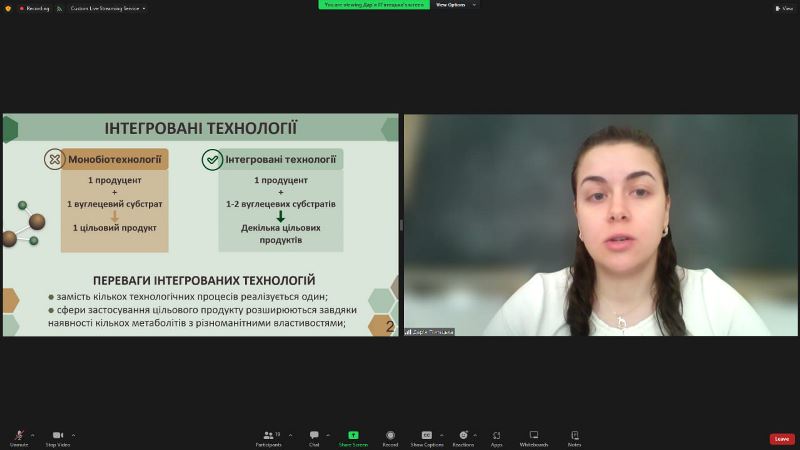Unmute the microphone
Image resolution: width=800 pixels, height=450 pixels.
(19, 438)
